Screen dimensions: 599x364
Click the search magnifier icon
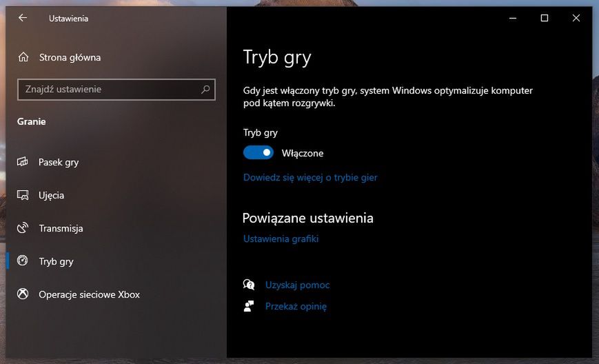pyautogui.click(x=205, y=90)
